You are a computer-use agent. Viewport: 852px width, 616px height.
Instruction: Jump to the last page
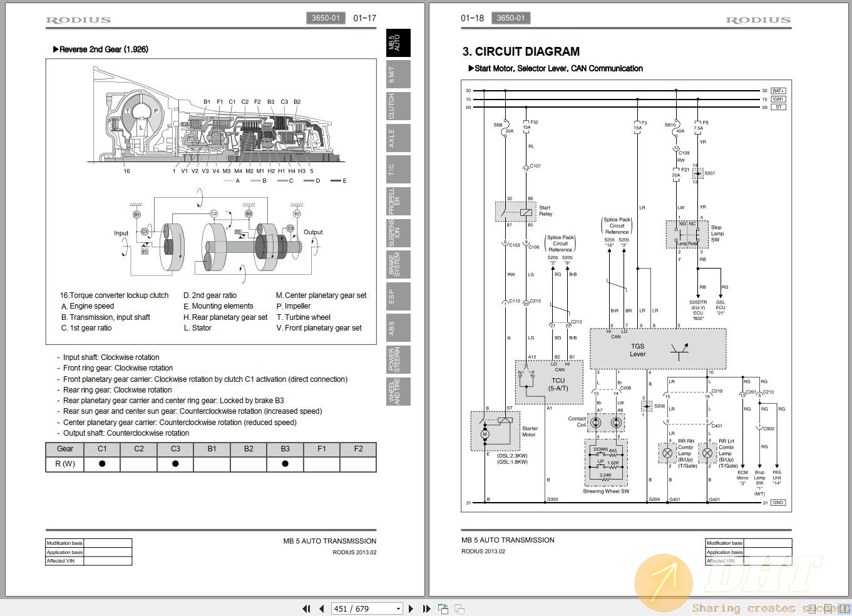click(x=426, y=608)
